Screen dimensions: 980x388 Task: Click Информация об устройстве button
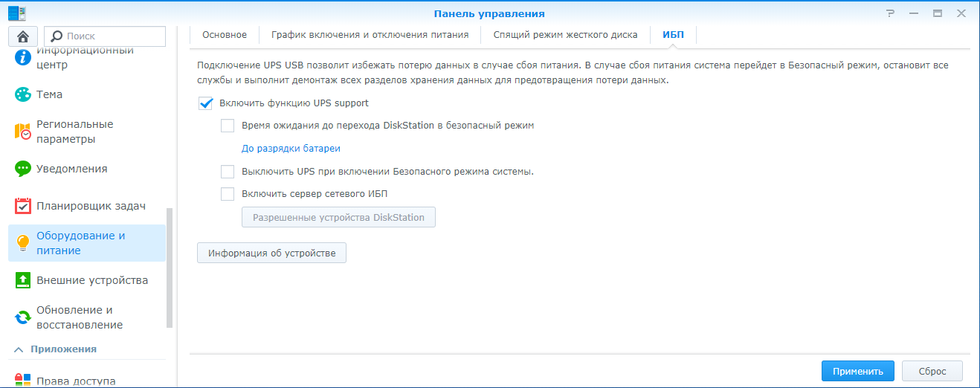(x=271, y=253)
